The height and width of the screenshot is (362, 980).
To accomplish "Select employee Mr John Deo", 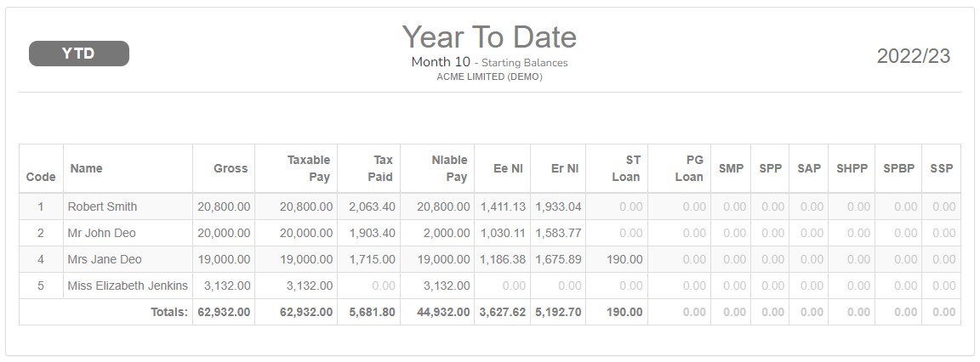I will tap(102, 233).
